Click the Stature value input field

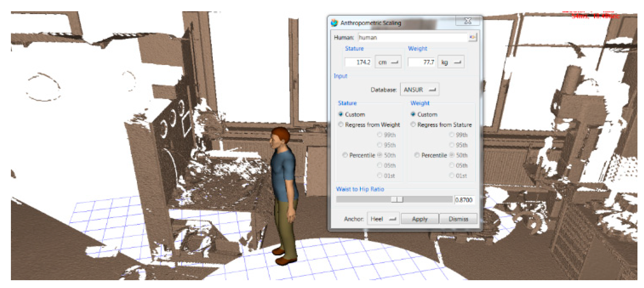click(x=358, y=62)
